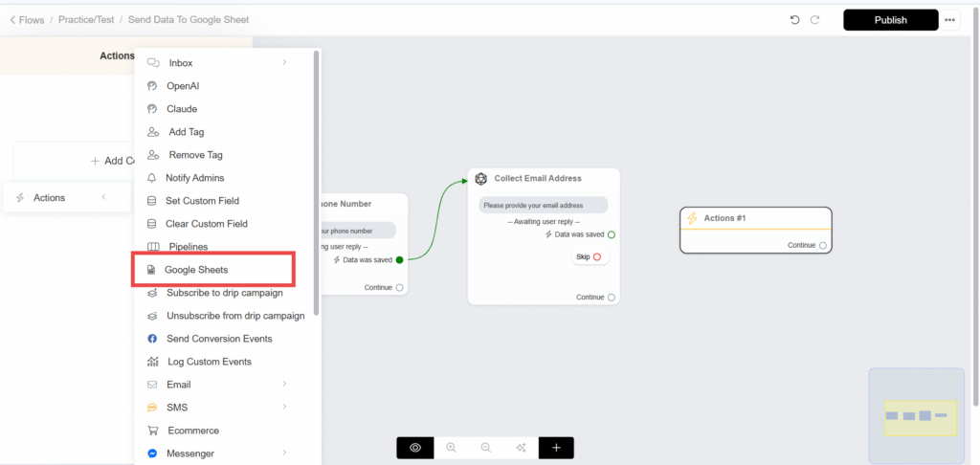Select Google Sheets from the actions menu
Screen dimensions: 980x465
(195, 270)
